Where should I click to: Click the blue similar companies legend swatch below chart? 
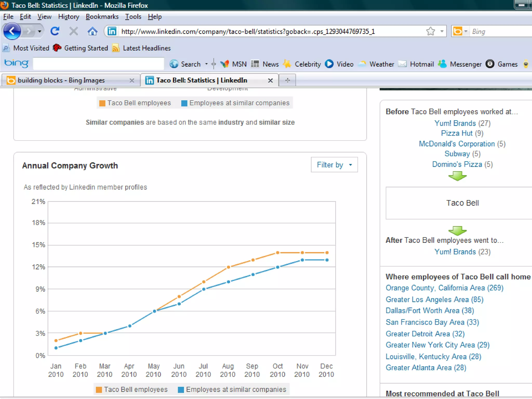(181, 390)
